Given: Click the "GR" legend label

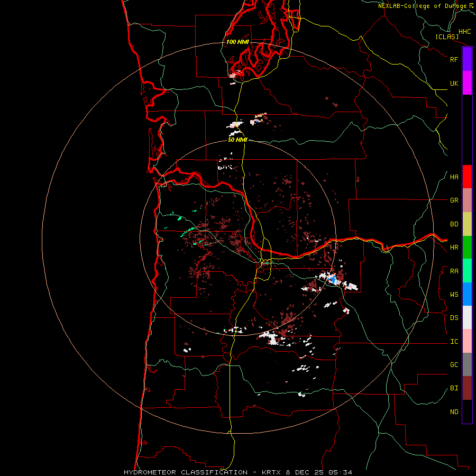Looking at the screenshot, I should 454,200.
